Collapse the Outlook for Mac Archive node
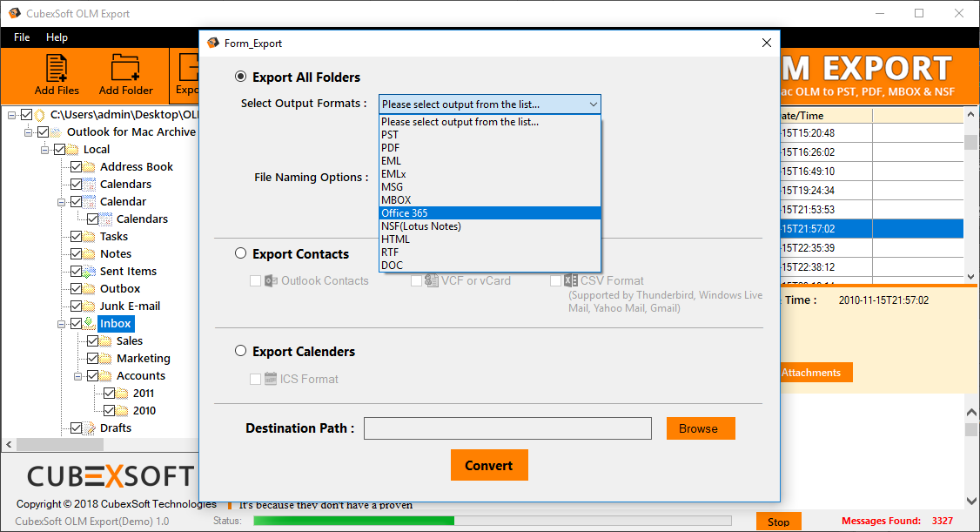 coord(28,132)
